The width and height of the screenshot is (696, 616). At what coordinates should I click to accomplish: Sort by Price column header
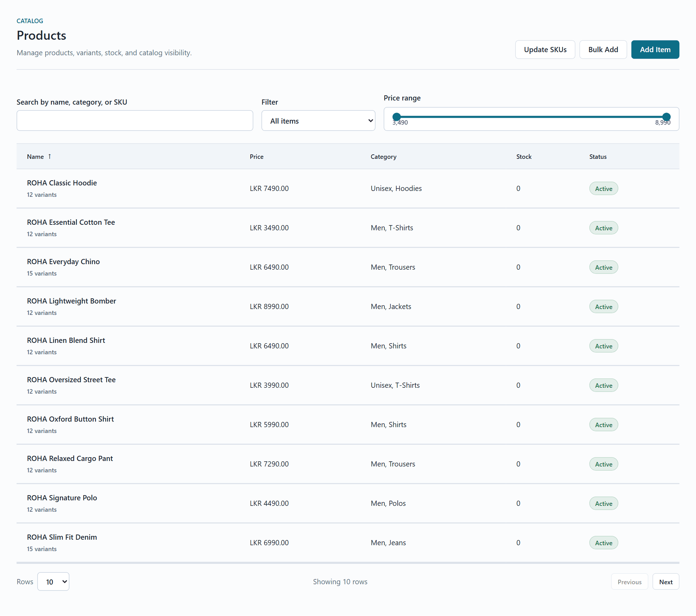pos(257,156)
